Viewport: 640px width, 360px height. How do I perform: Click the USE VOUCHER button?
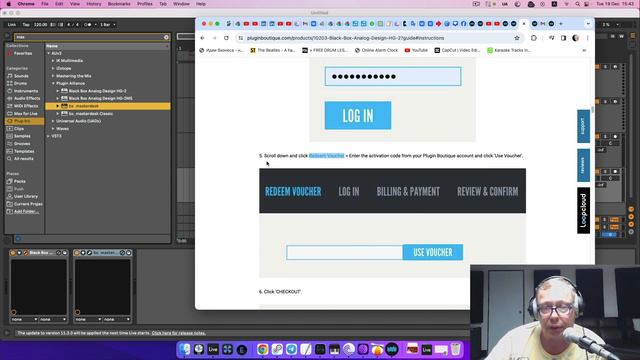coord(433,252)
